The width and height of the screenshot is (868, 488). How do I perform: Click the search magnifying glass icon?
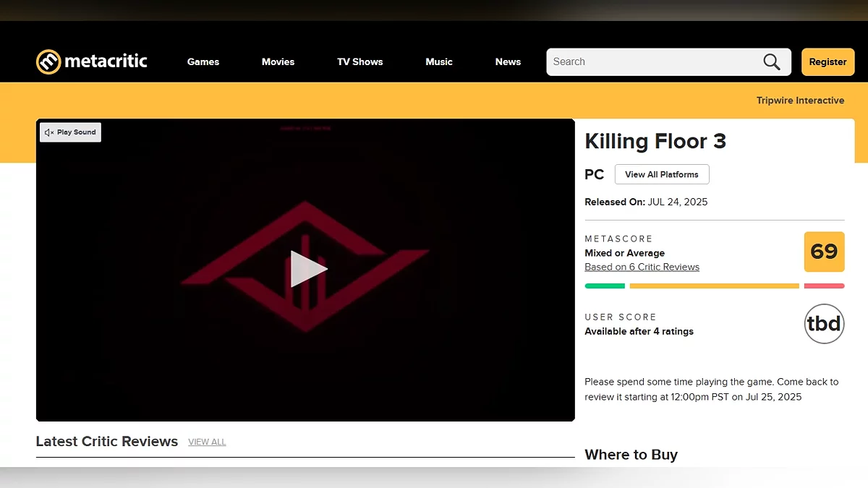click(x=772, y=62)
